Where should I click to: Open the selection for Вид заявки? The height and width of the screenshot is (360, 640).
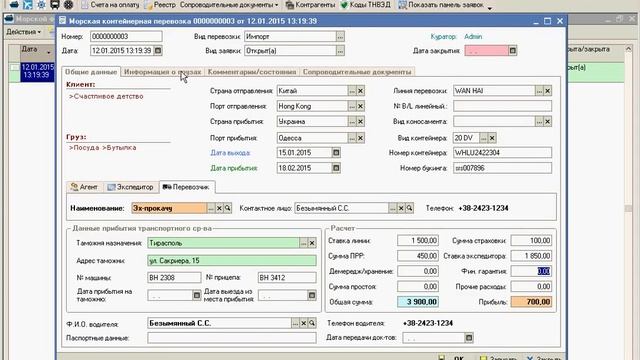tap(340, 51)
